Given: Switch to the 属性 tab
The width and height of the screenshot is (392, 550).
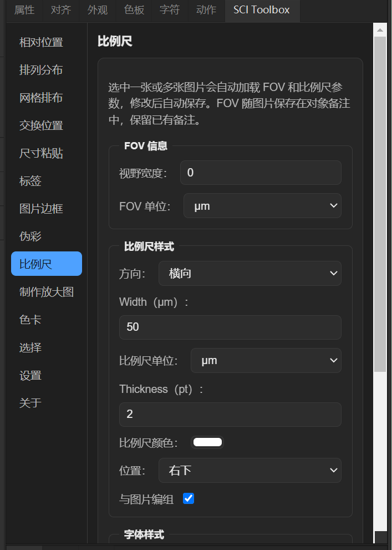Looking at the screenshot, I should tap(24, 10).
